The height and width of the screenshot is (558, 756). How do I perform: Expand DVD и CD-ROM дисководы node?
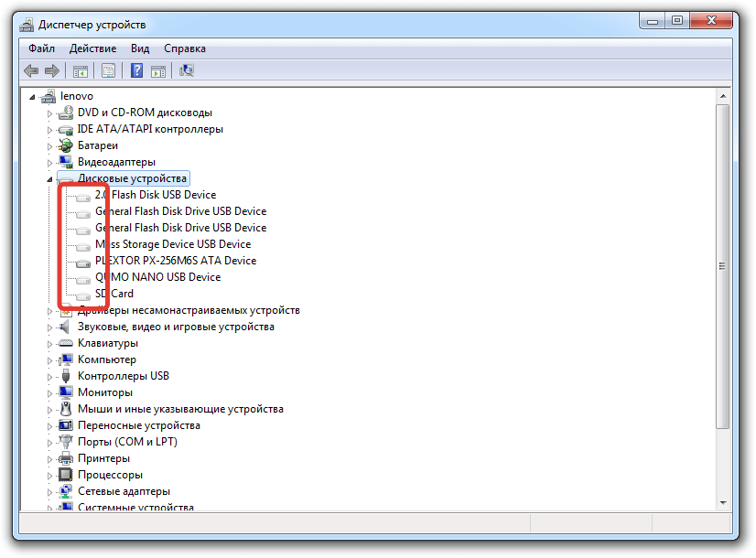(x=49, y=114)
